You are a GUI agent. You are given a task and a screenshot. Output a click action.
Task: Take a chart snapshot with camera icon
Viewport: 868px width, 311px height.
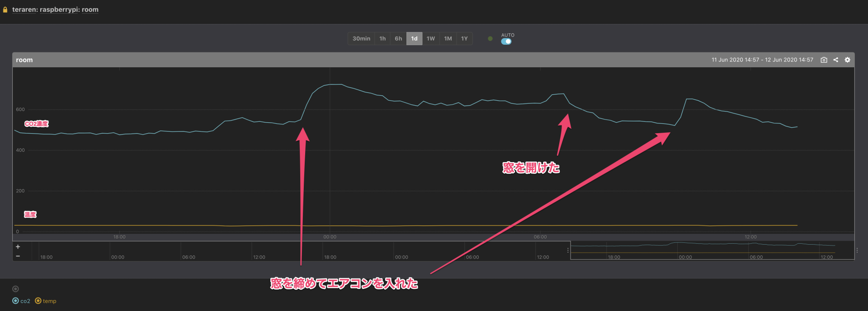coord(824,60)
